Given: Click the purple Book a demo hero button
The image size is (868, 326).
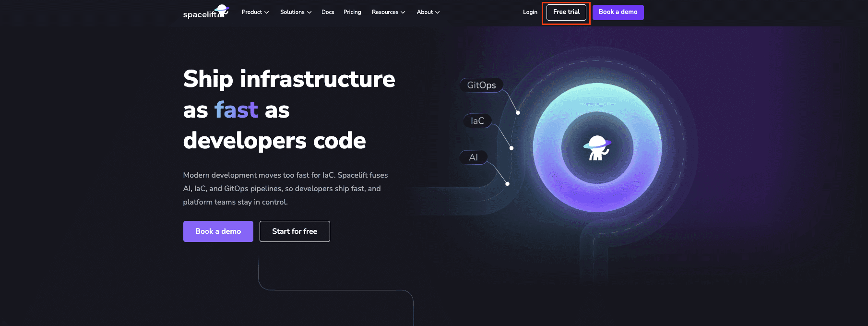Looking at the screenshot, I should pyautogui.click(x=218, y=231).
